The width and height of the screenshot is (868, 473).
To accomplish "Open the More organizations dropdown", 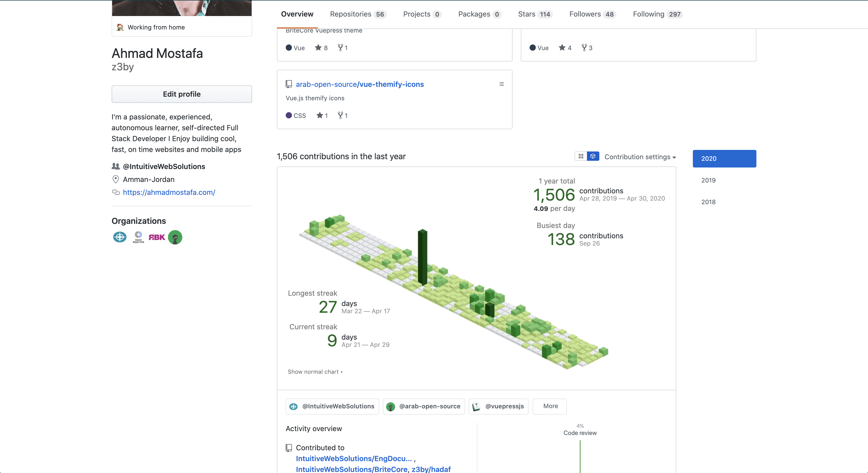I will point(549,406).
